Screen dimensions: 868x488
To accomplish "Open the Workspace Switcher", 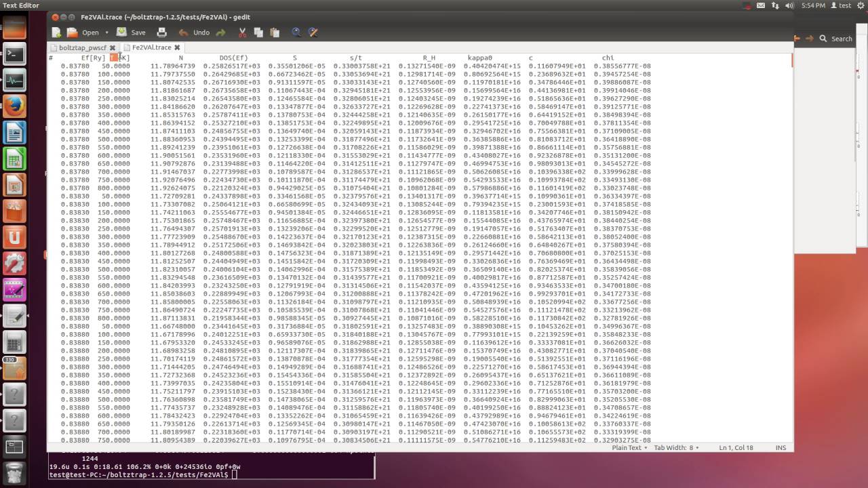I will click(15, 447).
